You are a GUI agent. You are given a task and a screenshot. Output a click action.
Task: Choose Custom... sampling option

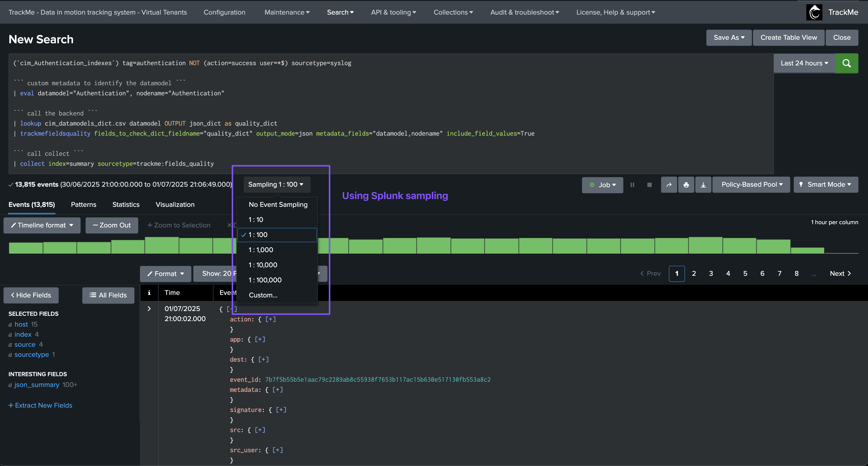[x=278, y=295]
